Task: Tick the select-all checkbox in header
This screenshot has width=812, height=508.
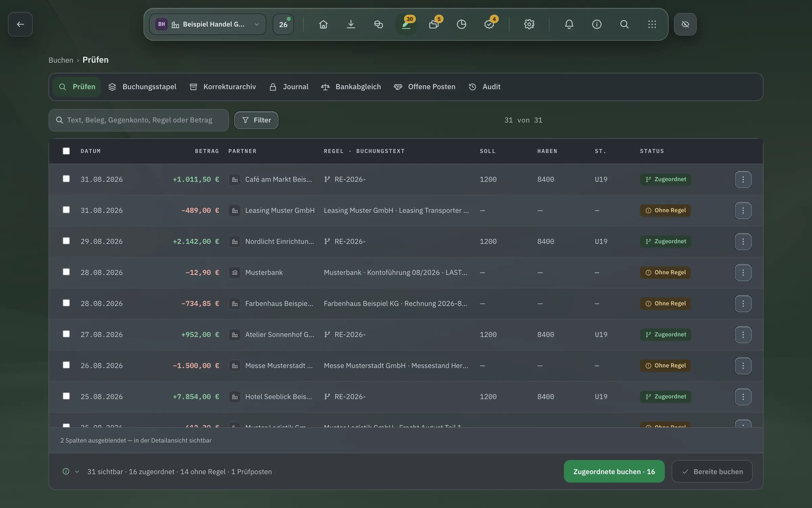Action: [66, 151]
